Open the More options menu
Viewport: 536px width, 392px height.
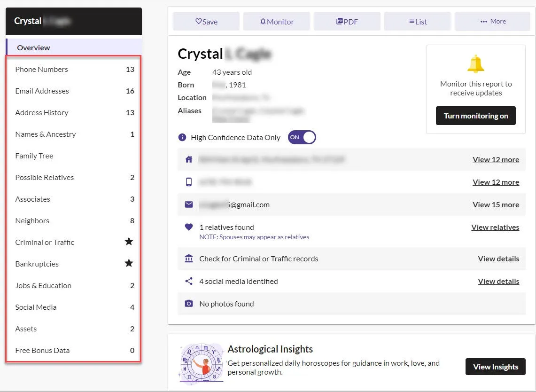pyautogui.click(x=492, y=21)
